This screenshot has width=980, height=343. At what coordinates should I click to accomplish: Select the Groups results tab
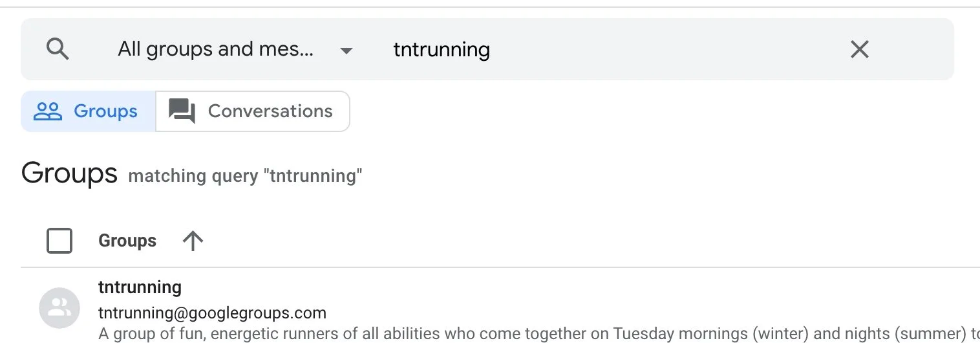point(105,111)
